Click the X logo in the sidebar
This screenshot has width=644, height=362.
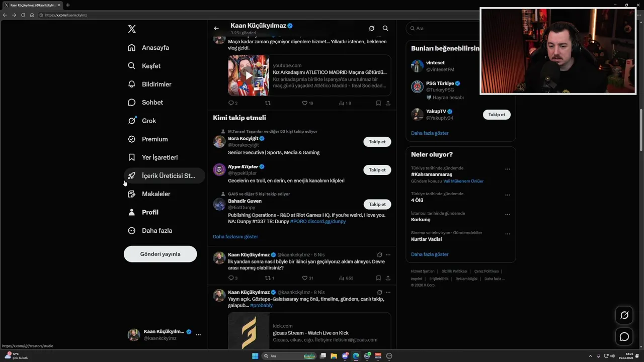click(132, 29)
